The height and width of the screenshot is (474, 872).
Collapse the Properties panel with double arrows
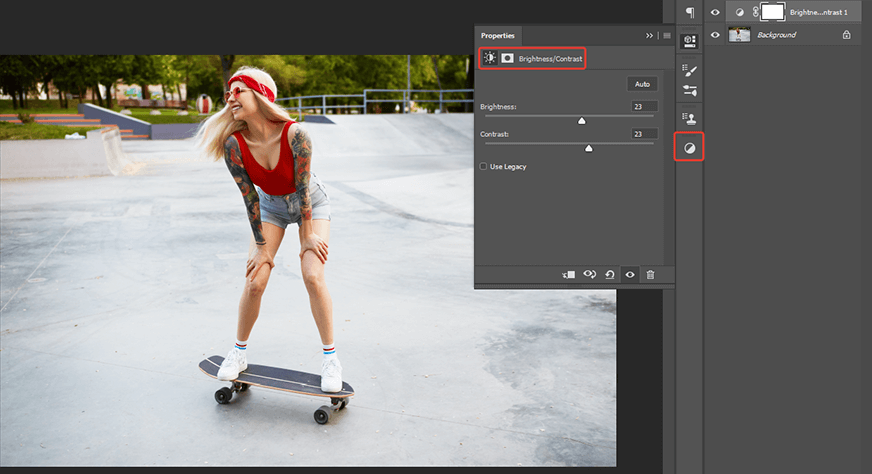(x=649, y=36)
